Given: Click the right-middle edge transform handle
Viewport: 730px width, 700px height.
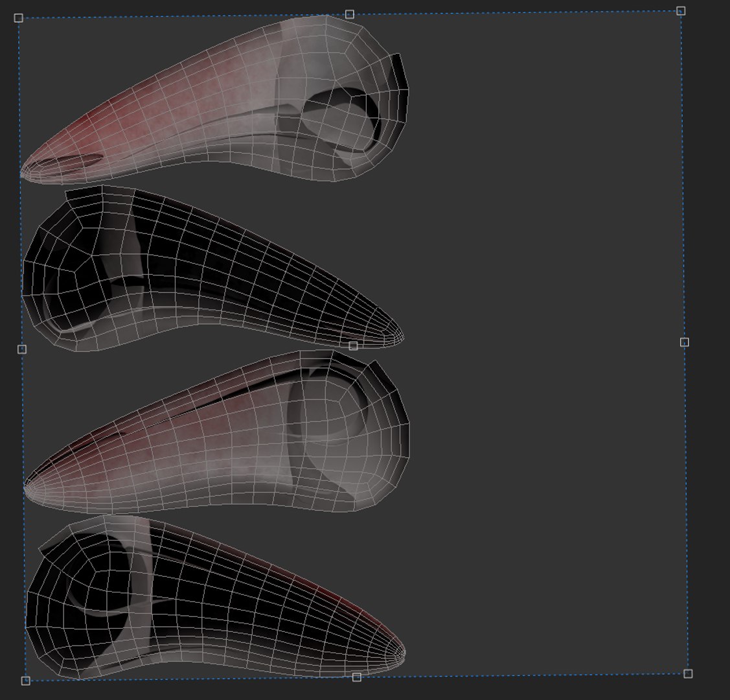Looking at the screenshot, I should (685, 342).
